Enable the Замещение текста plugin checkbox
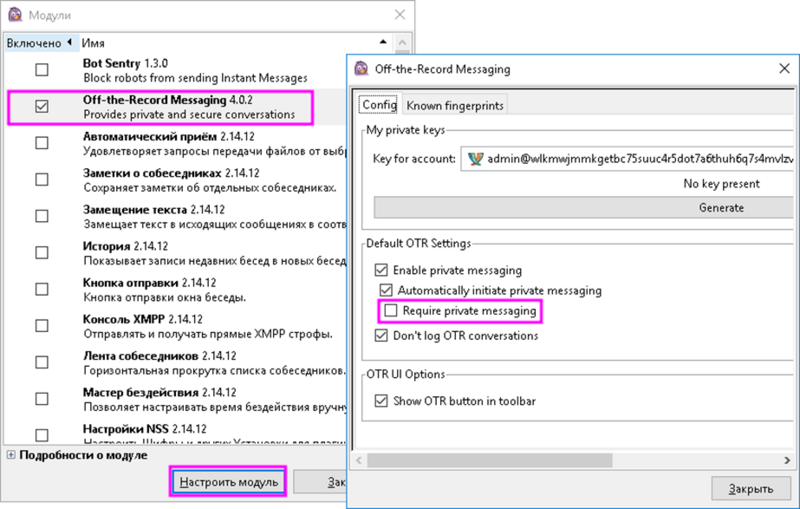Viewport: 800px width, 509px height. [42, 216]
